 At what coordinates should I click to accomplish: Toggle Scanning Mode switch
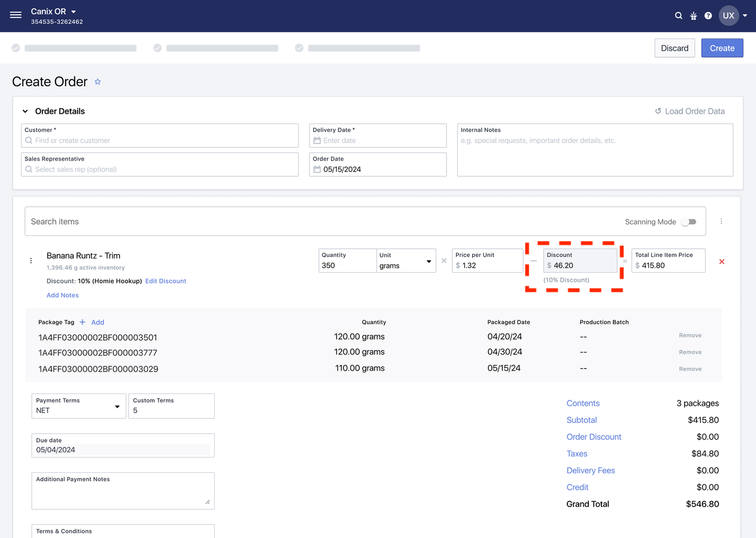[x=689, y=222]
